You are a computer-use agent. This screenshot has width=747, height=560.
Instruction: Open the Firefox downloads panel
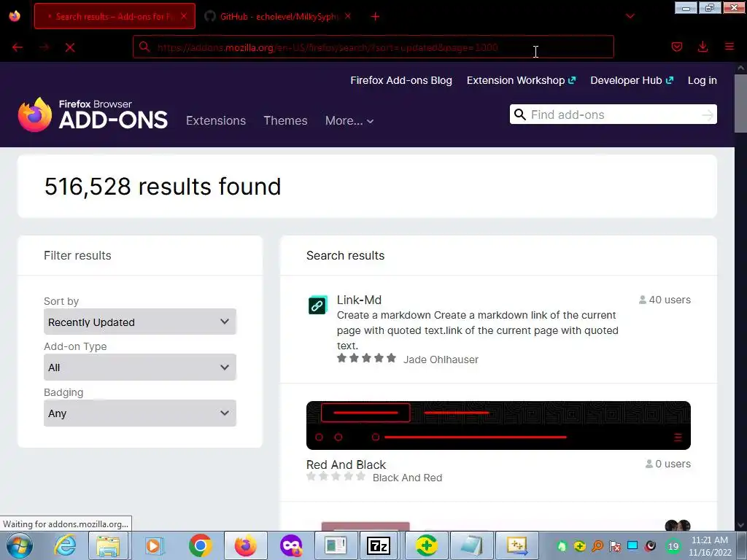[703, 47]
